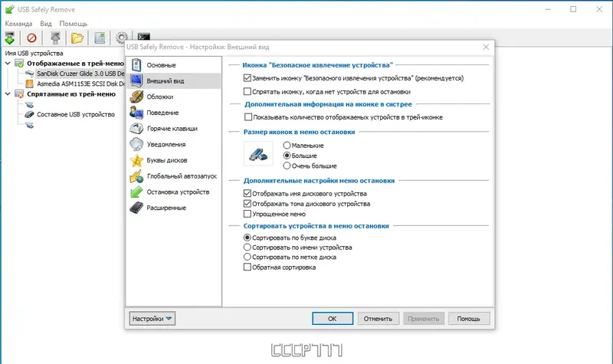Viewport: 613px width, 364px height.
Task: Select the Большие icon size radio button
Action: click(287, 156)
